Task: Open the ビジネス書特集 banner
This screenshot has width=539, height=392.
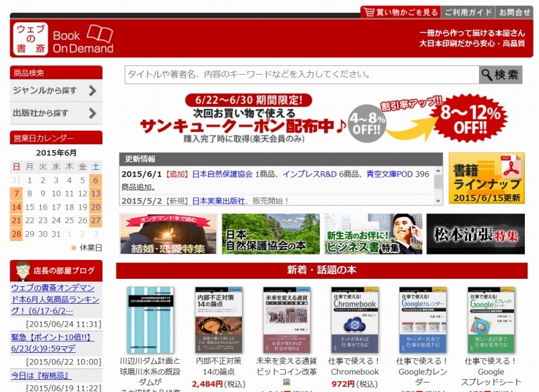Action: point(373,234)
